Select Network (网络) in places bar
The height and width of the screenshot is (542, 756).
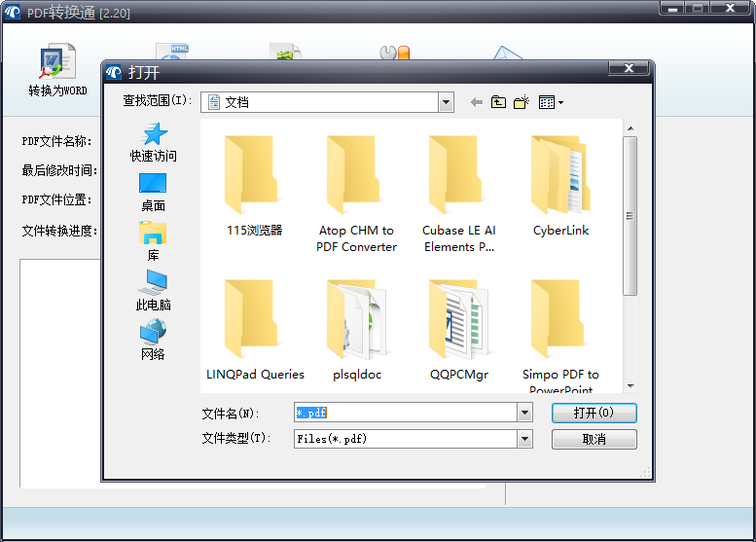coord(154,340)
